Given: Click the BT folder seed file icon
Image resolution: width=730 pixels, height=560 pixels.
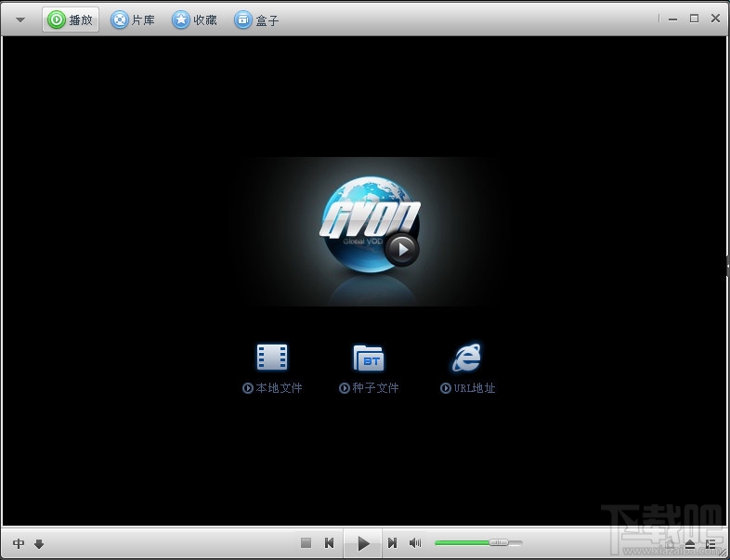Looking at the screenshot, I should point(369,358).
